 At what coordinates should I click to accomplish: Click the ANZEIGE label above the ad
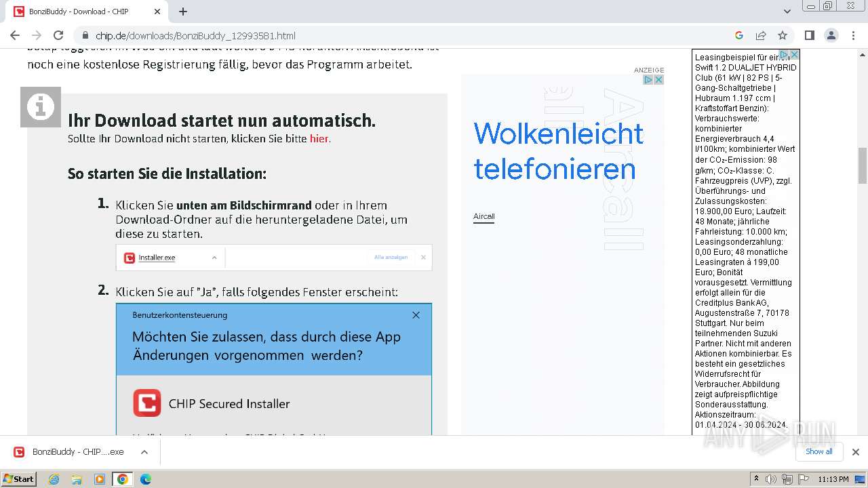pos(649,70)
